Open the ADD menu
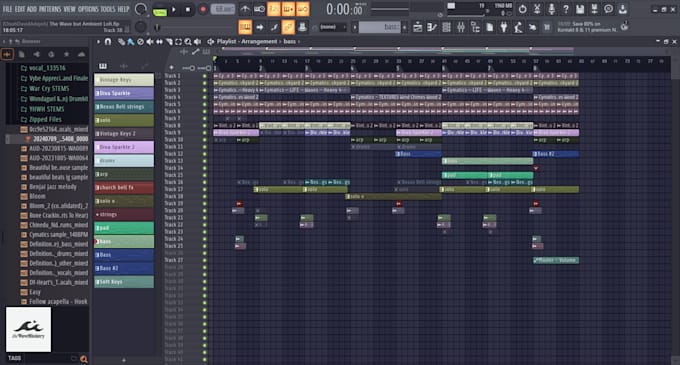Viewport: 680px width, 365px height. coord(32,9)
